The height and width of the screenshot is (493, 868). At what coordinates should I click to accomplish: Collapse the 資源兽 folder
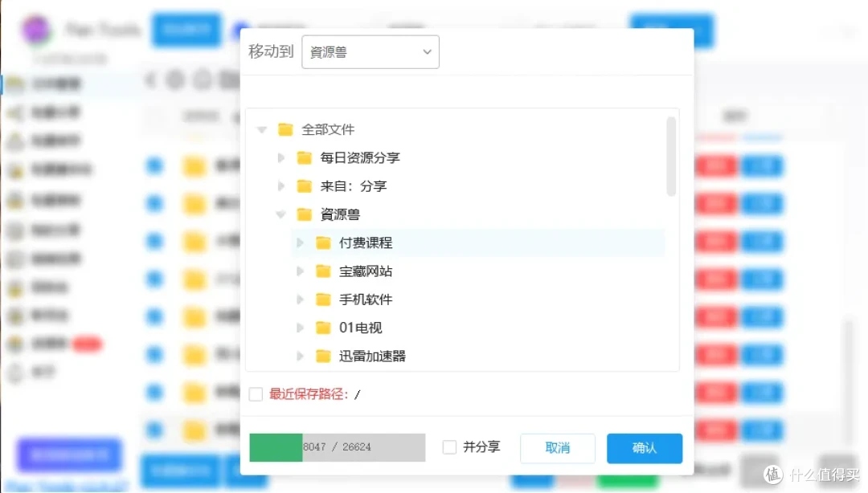[280, 214]
